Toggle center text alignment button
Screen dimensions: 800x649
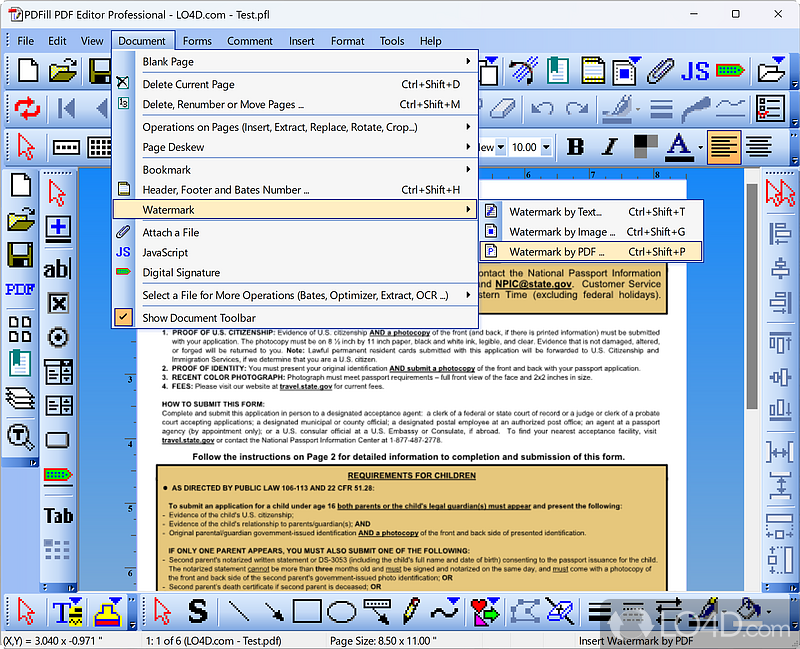759,147
